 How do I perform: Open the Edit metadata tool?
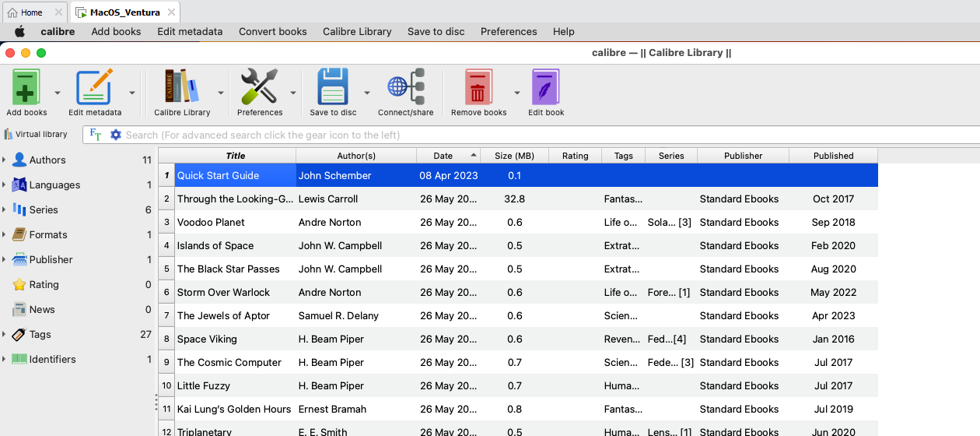click(x=94, y=87)
